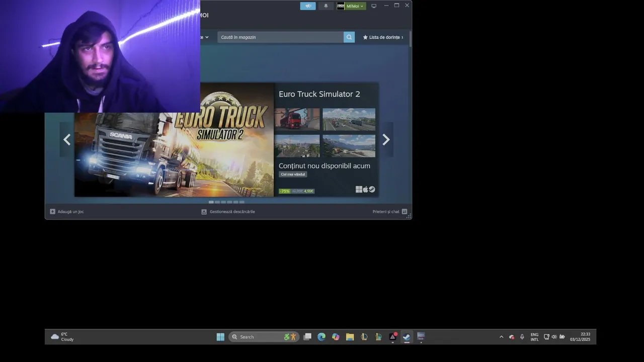Open Euro Truck Simulator 2 banner image
The width and height of the screenshot is (644, 362).
click(x=174, y=140)
